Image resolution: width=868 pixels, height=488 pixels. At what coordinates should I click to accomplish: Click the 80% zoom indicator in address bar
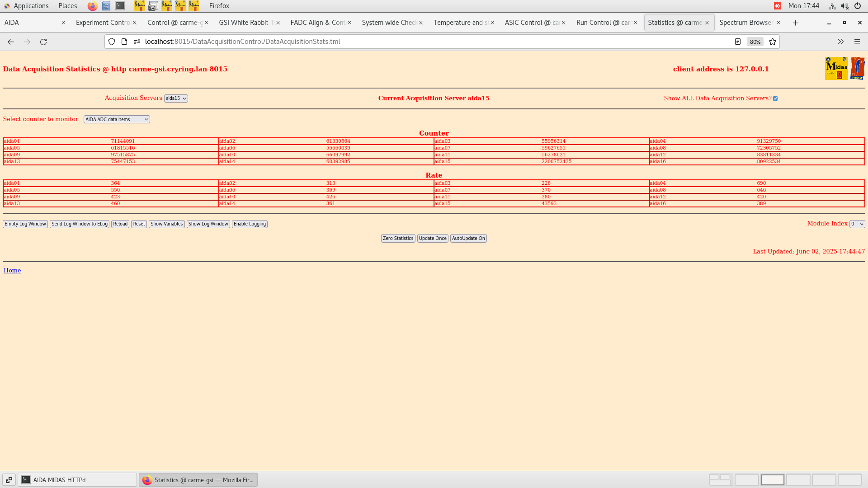pyautogui.click(x=755, y=42)
